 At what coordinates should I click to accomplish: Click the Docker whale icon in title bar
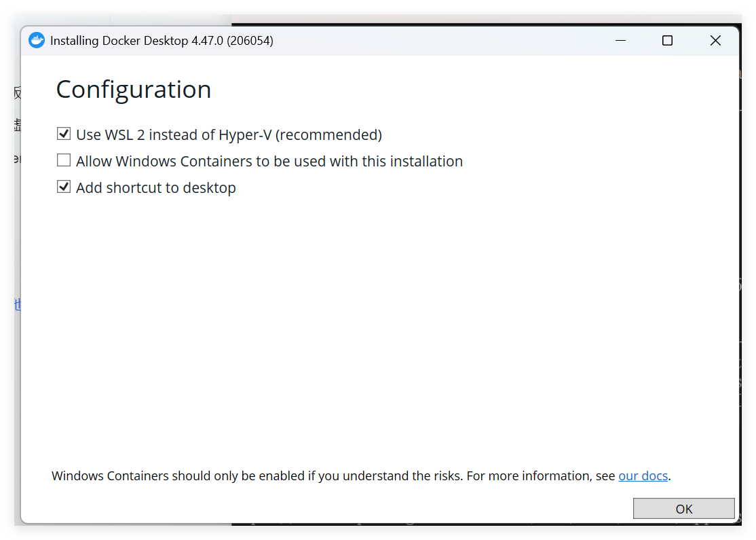tap(37, 41)
